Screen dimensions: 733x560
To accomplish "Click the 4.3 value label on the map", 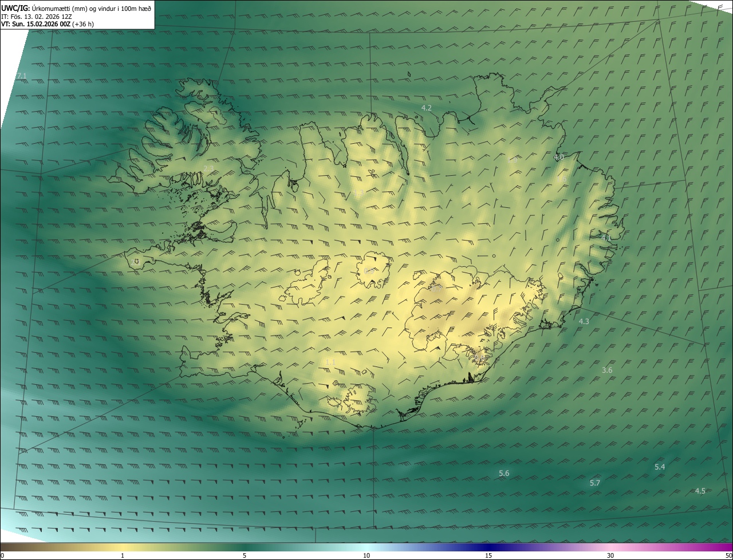I will tap(584, 322).
